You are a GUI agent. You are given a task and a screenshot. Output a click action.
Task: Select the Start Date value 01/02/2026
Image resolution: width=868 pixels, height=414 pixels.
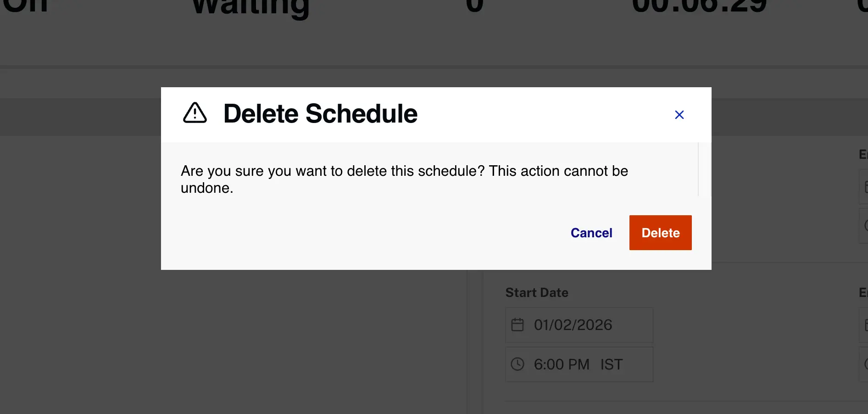coord(573,325)
